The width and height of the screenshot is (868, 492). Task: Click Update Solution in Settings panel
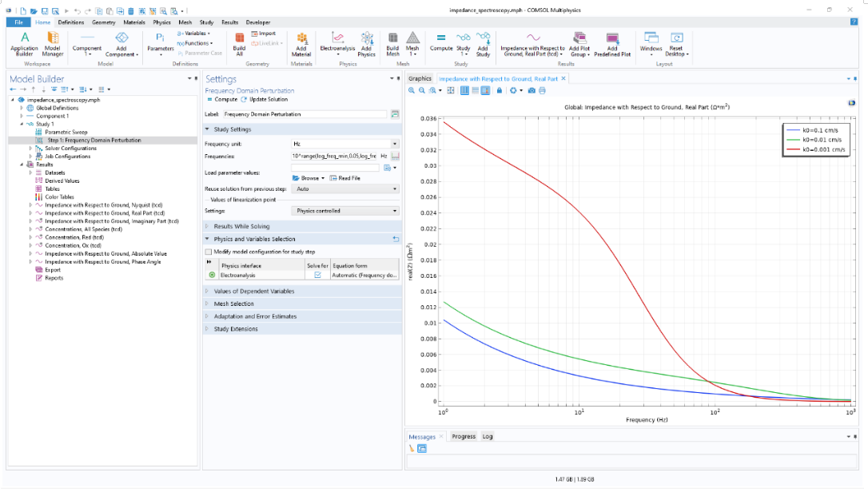tap(265, 100)
